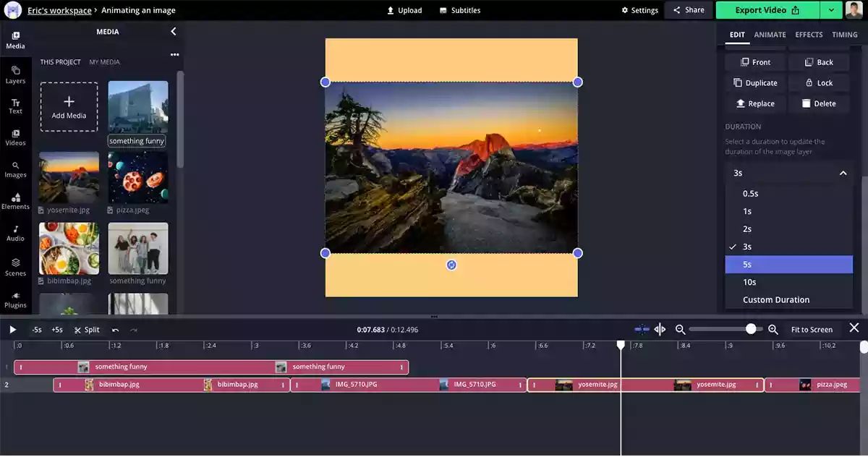Switch to the ANIMATE tab
Viewport: 868px width, 457px height.
(x=770, y=35)
